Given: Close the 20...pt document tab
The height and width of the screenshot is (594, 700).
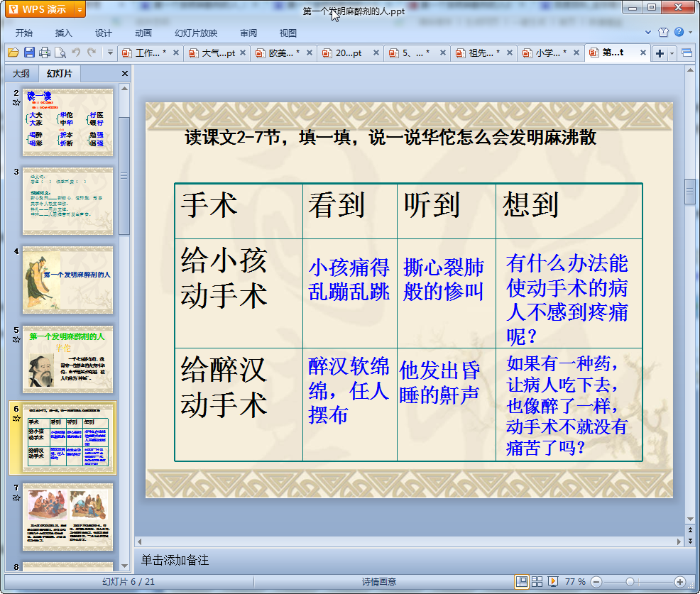Looking at the screenshot, I should pos(376,53).
